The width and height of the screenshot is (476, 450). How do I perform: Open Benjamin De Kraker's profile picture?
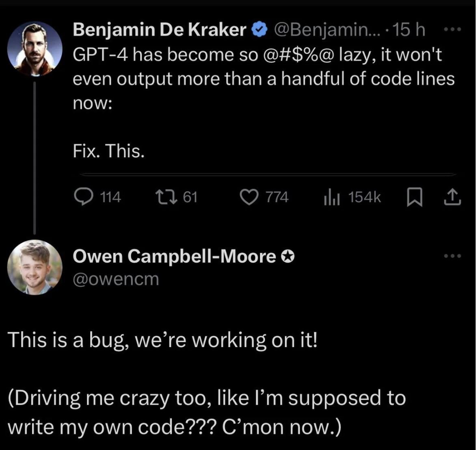click(x=35, y=48)
